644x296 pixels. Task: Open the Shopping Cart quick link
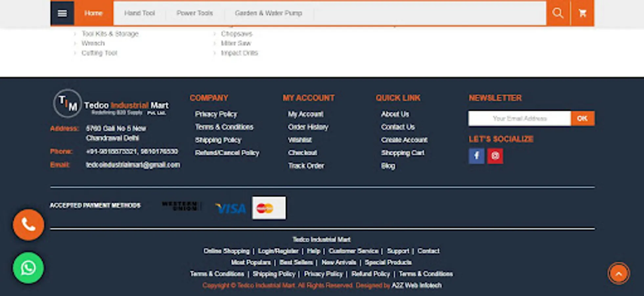tap(403, 153)
